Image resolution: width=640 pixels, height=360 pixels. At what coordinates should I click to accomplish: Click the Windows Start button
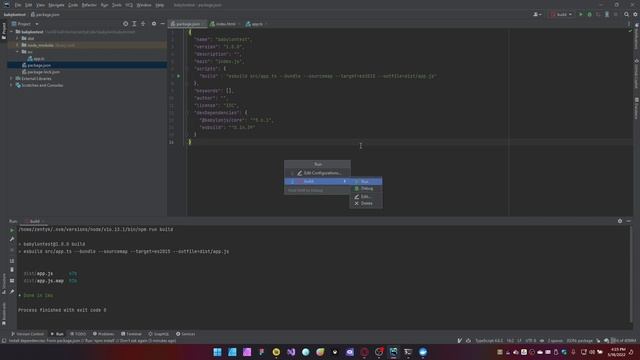click(217, 352)
